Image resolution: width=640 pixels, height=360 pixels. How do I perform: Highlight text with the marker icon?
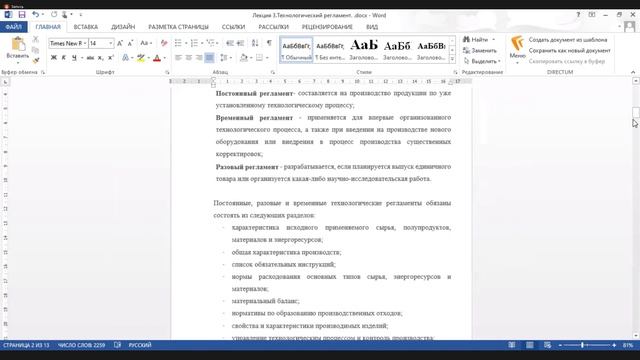[141, 58]
